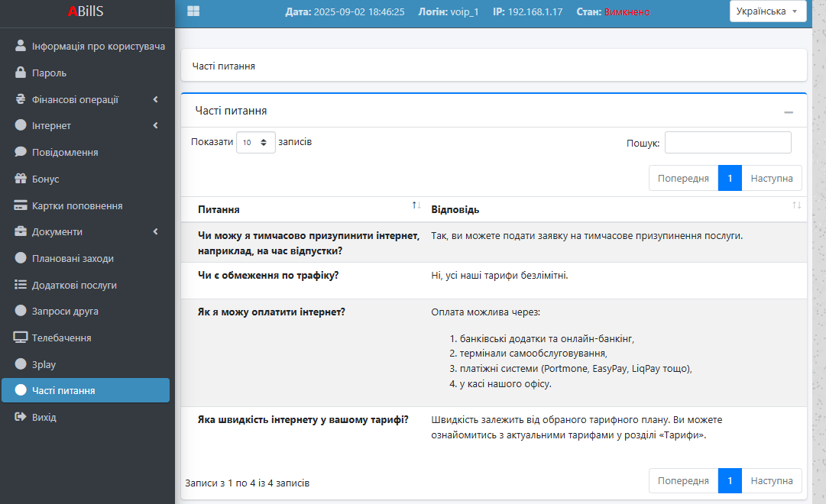Click the Часті питання breadcrumb title
This screenshot has width=826, height=504.
(223, 66)
